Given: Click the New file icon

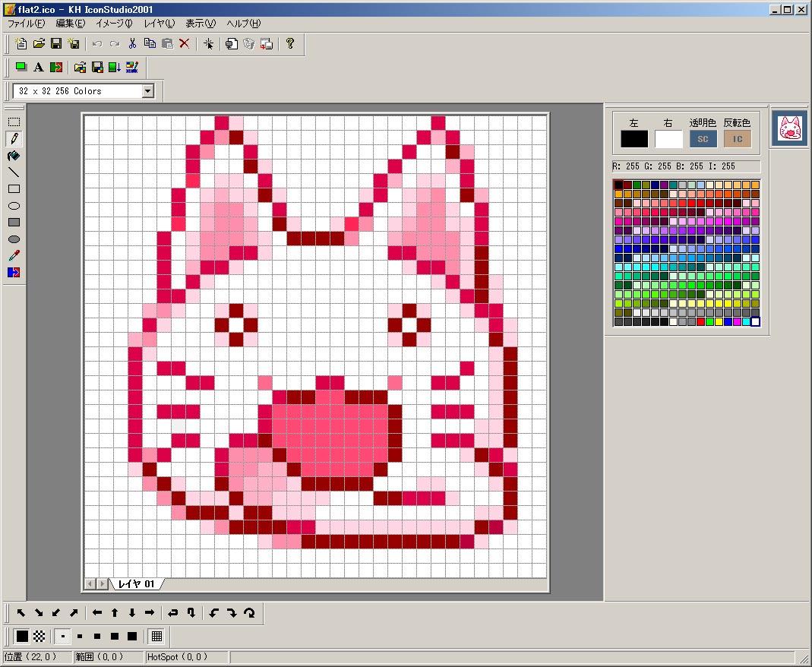Looking at the screenshot, I should point(21,43).
